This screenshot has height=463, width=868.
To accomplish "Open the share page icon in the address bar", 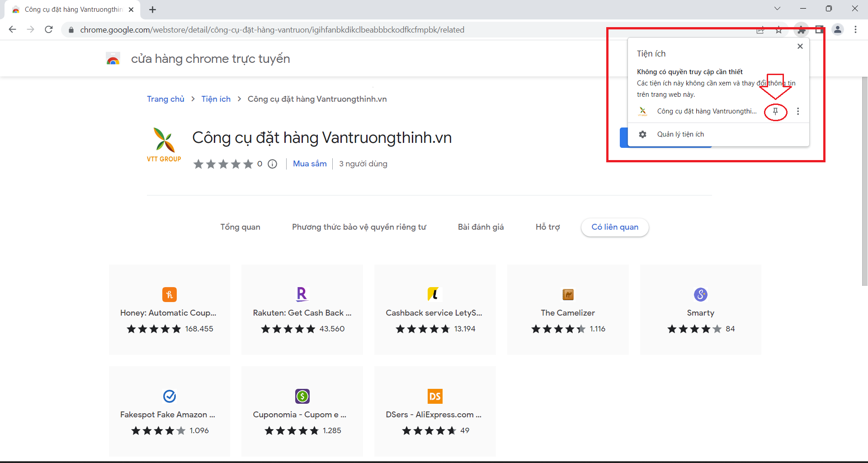I will click(760, 30).
